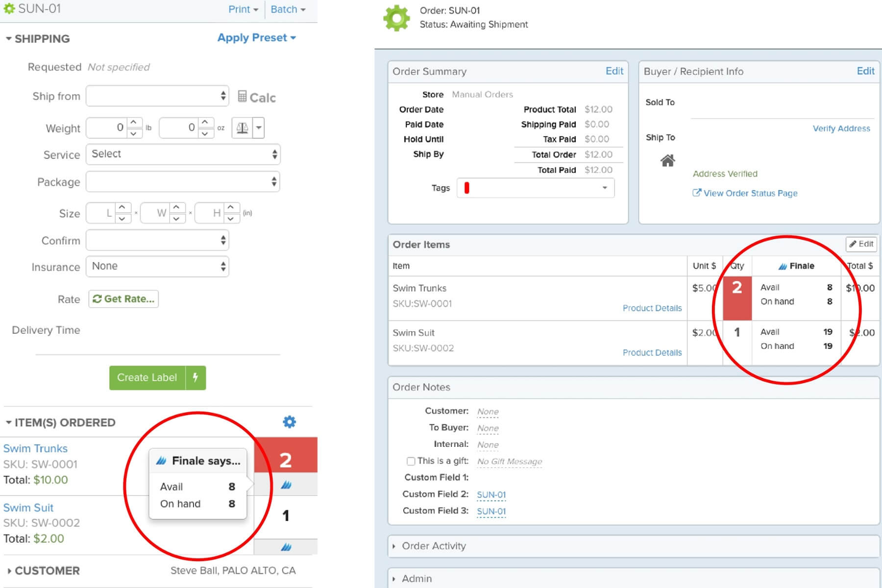The height and width of the screenshot is (588, 882).
Task: Toggle the This is a gift checkbox
Action: [411, 461]
